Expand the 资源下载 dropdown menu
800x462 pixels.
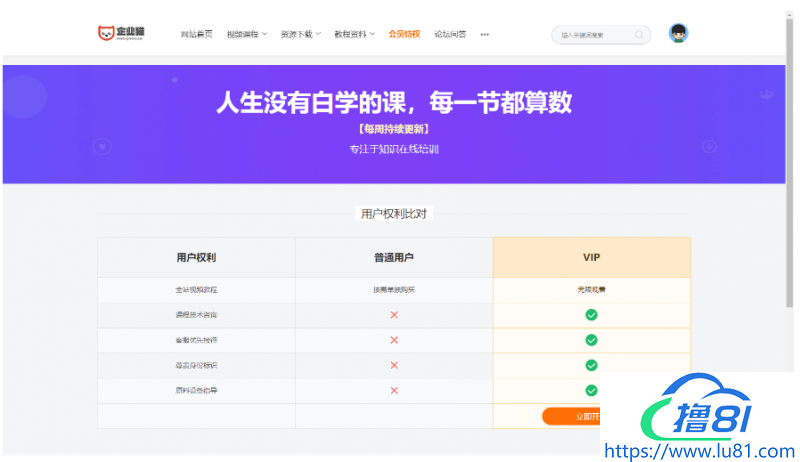[301, 34]
